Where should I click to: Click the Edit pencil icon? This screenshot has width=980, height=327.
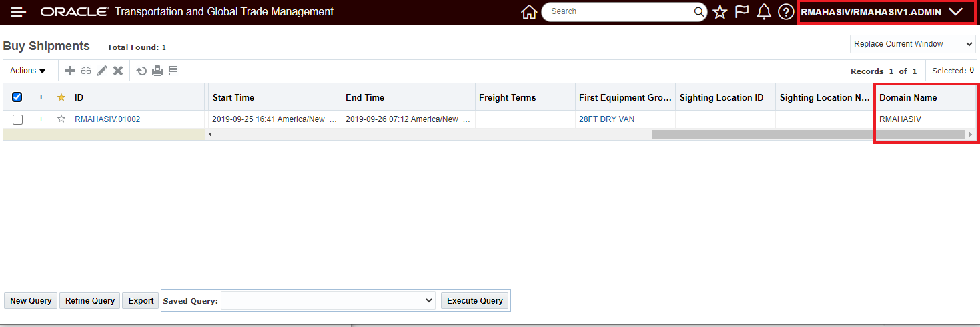click(102, 71)
